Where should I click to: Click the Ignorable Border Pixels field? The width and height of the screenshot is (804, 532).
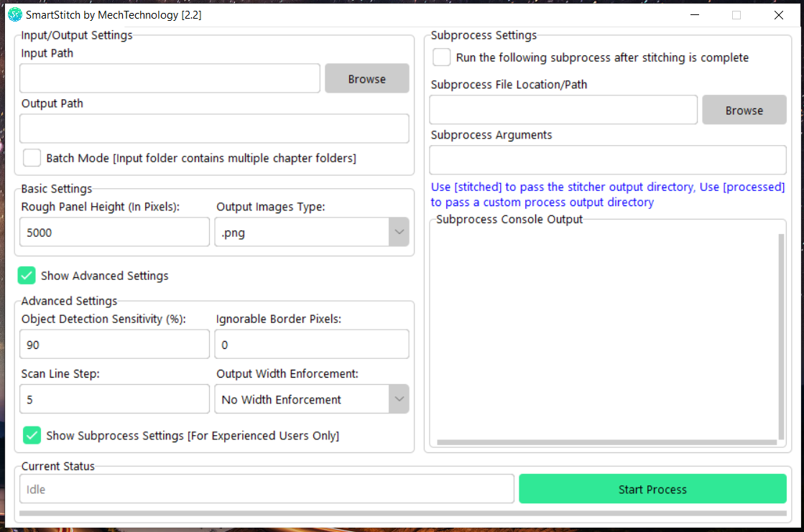click(x=312, y=345)
